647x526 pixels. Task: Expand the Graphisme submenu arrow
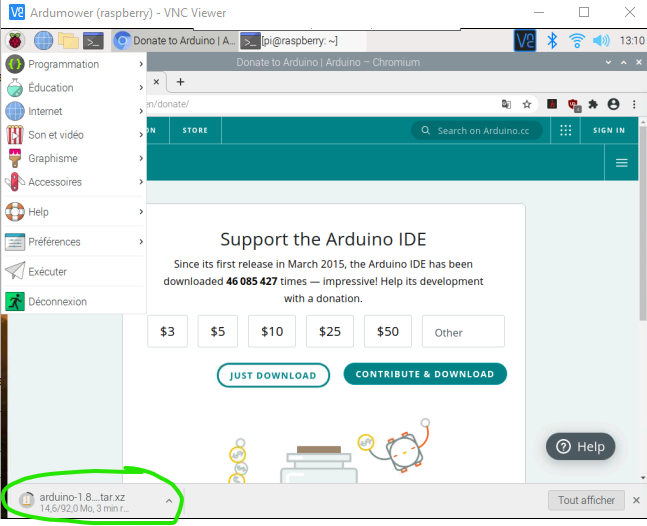point(141,158)
